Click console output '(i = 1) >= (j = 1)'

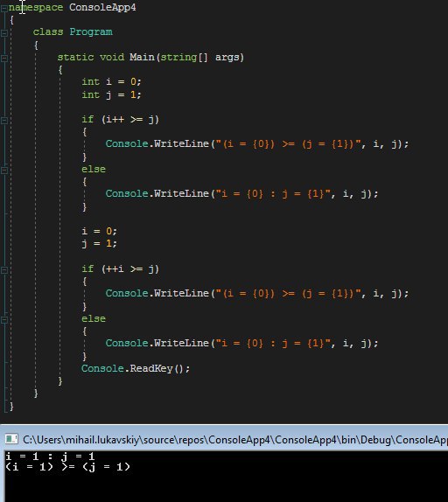click(x=67, y=467)
